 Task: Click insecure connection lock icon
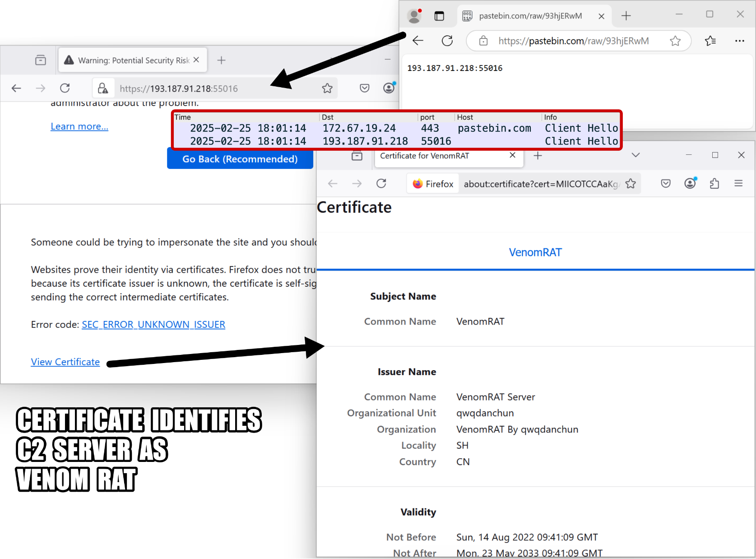(x=103, y=89)
